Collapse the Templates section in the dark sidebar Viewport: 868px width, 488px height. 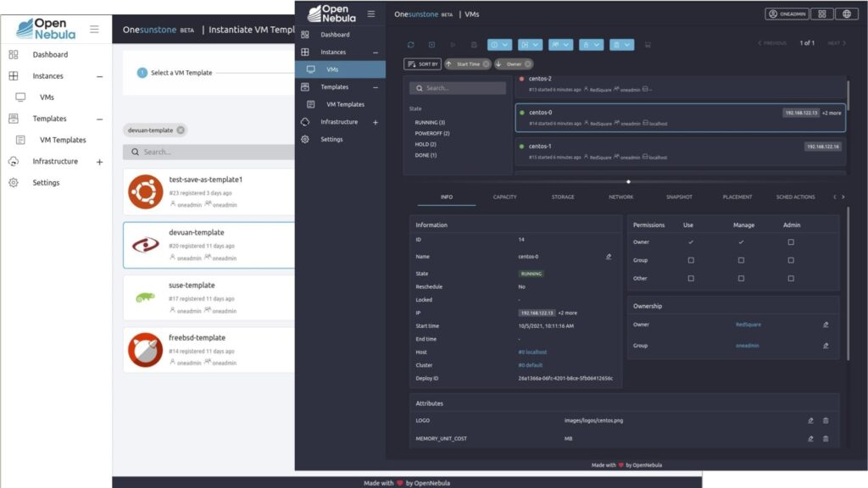pos(376,87)
